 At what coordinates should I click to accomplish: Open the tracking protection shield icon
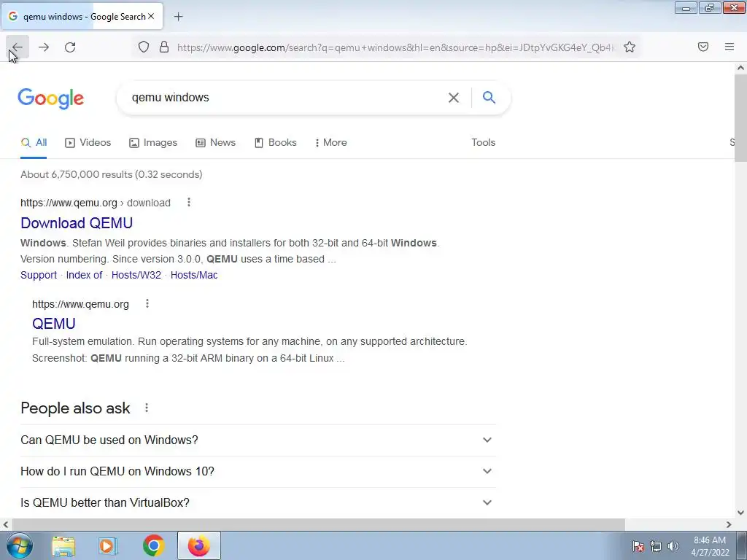pyautogui.click(x=144, y=47)
